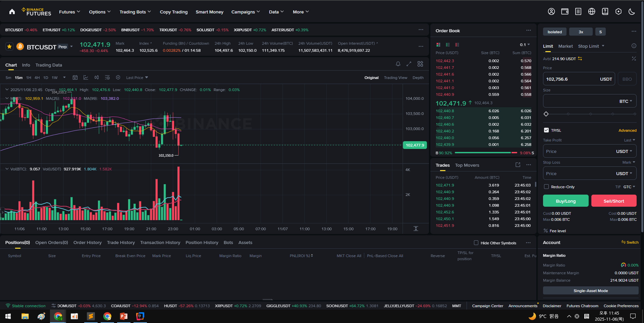Click the favorite star for BTCUSDT
The width and height of the screenshot is (644, 323).
(9, 47)
